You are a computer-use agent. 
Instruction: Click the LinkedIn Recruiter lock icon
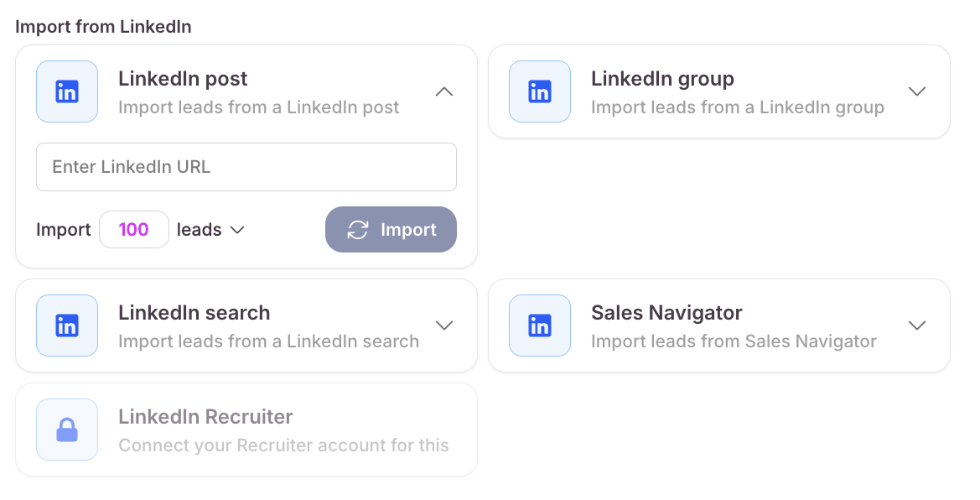67,430
